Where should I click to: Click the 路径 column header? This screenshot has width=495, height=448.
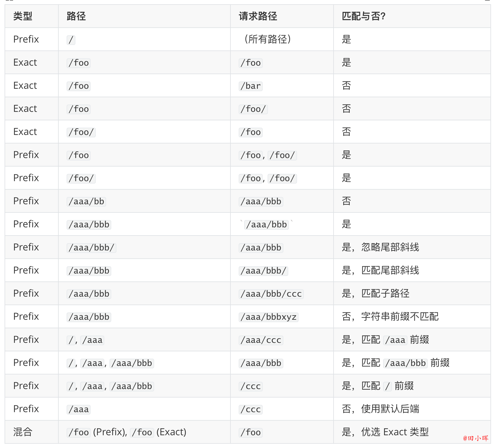click(76, 16)
